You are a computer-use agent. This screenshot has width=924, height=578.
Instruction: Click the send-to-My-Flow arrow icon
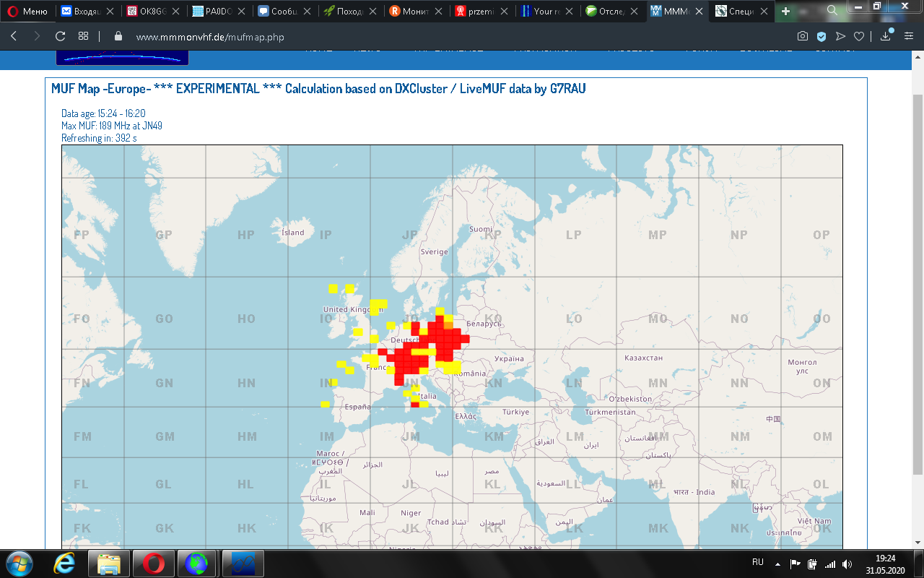pos(840,36)
